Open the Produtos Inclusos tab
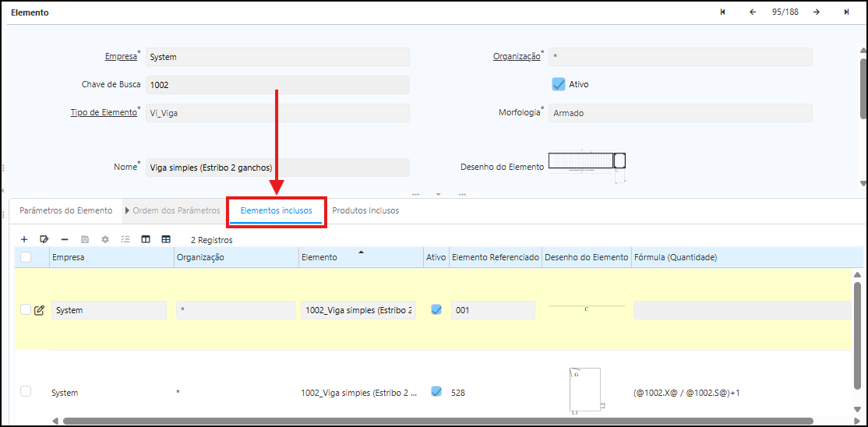The height and width of the screenshot is (427, 868). [365, 210]
